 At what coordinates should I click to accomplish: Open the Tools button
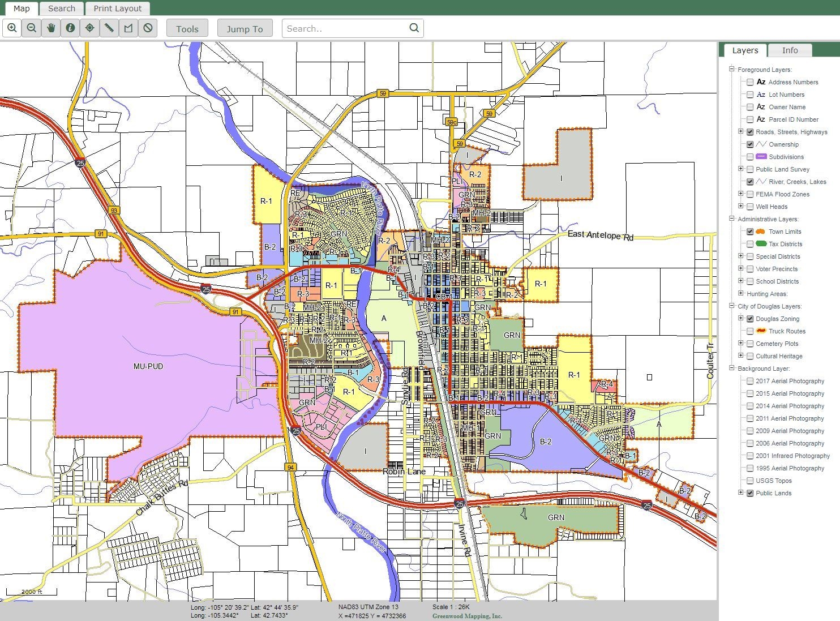pyautogui.click(x=187, y=28)
